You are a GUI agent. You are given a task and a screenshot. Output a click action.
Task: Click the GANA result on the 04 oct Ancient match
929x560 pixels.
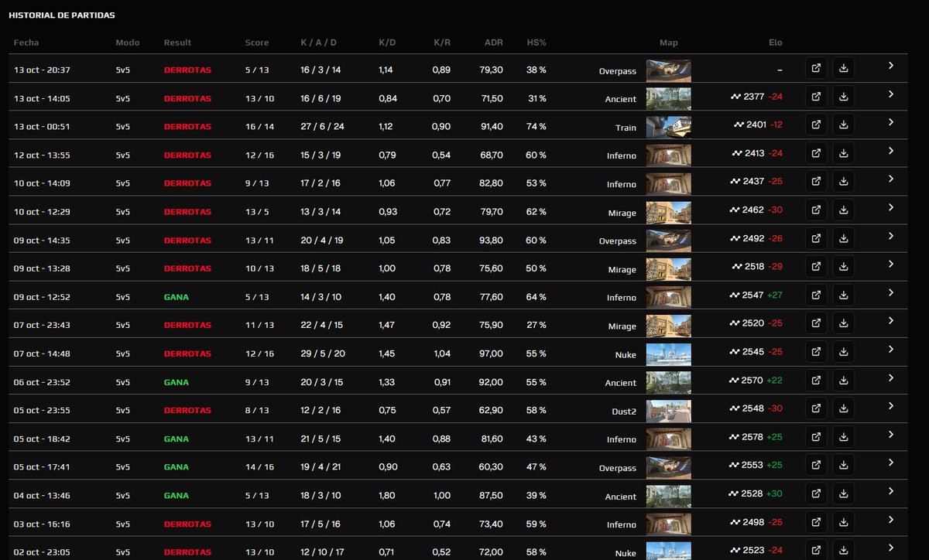tap(175, 494)
